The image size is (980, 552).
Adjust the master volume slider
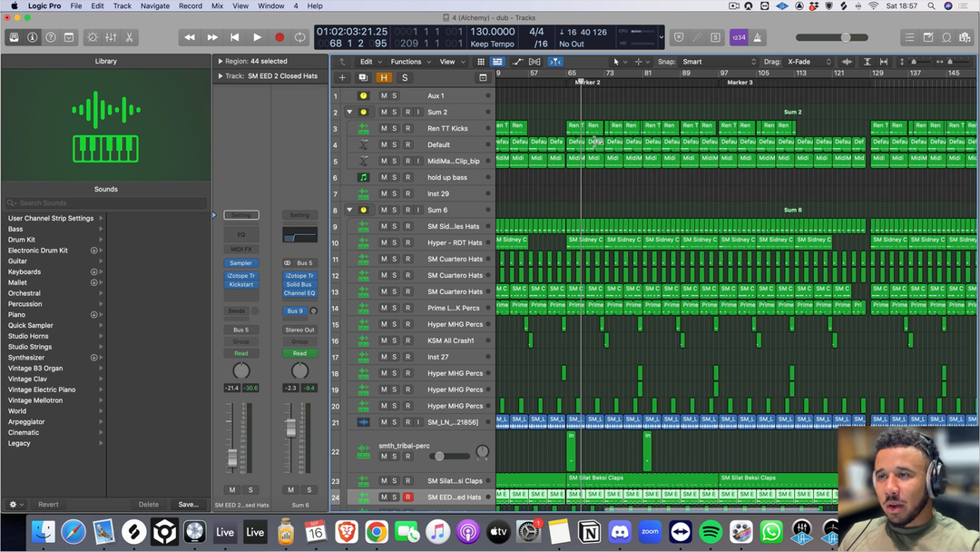[x=844, y=37]
